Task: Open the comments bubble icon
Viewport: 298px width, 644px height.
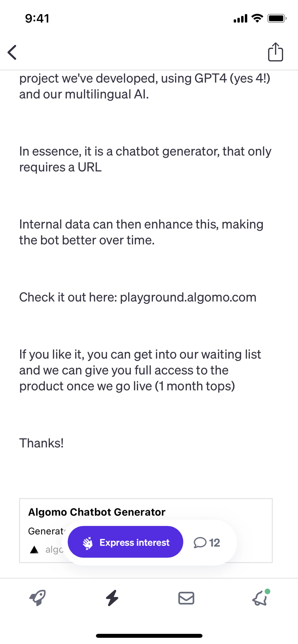Action: coord(200,543)
